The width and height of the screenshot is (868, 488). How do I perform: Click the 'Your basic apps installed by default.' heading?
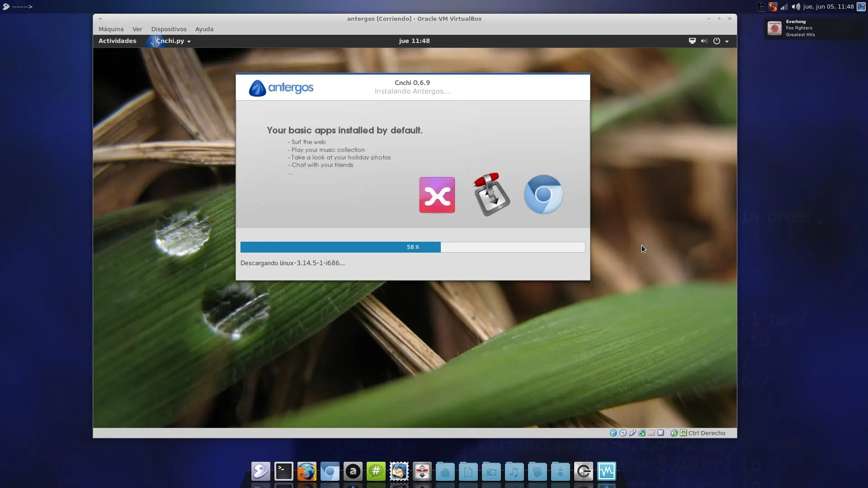[344, 130]
